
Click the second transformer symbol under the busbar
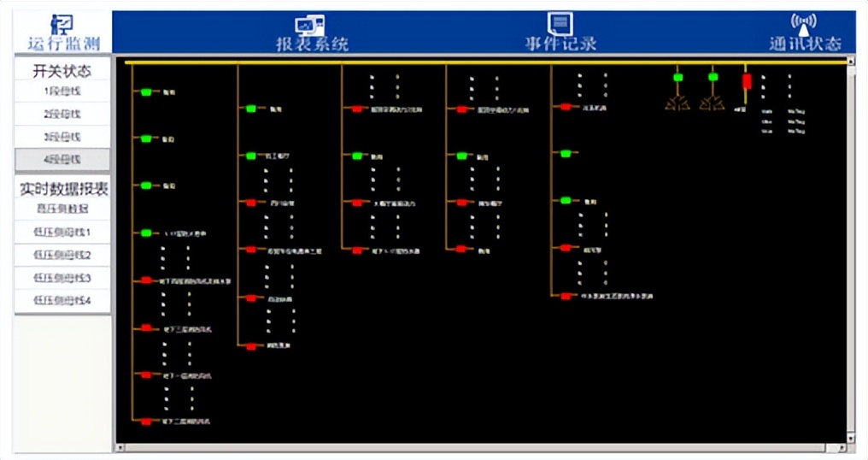pyautogui.click(x=713, y=103)
